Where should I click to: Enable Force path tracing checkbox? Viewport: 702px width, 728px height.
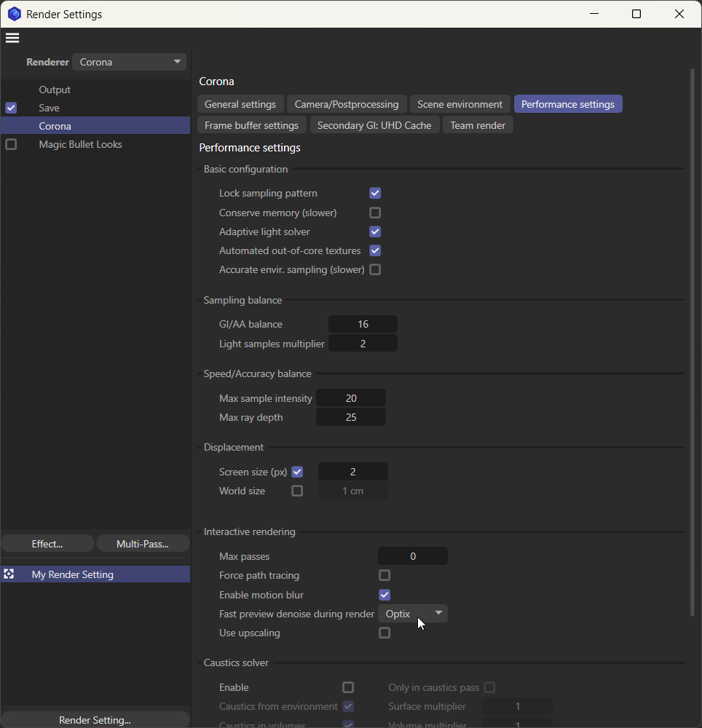(x=384, y=575)
